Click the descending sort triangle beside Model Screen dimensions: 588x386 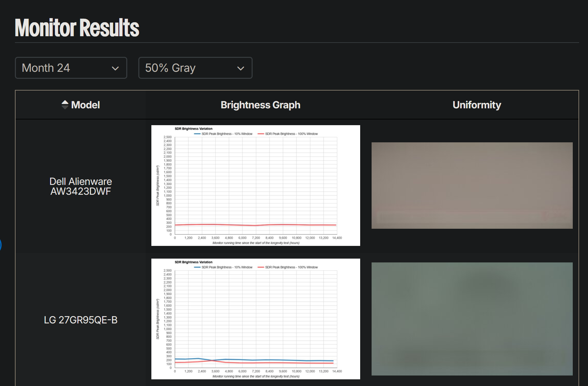coord(65,107)
